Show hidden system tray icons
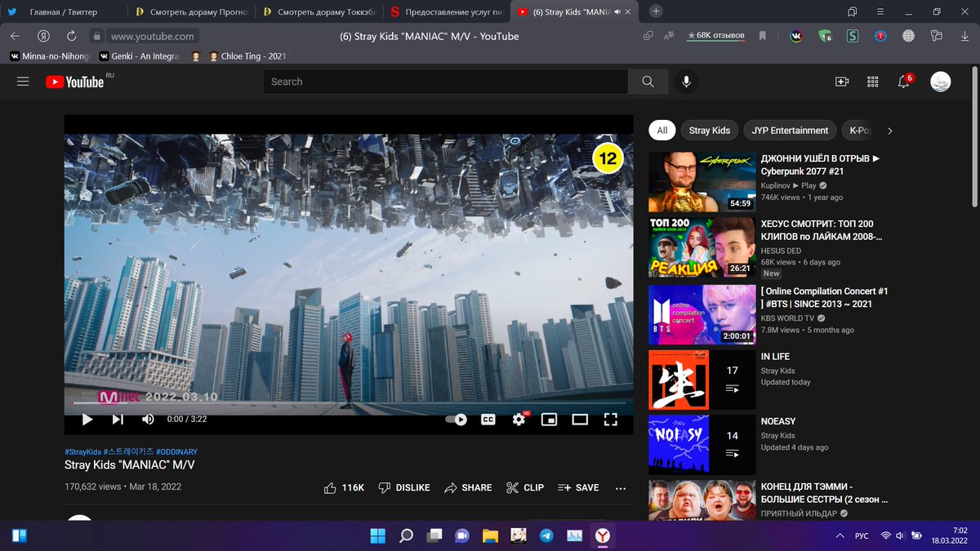 (x=840, y=535)
